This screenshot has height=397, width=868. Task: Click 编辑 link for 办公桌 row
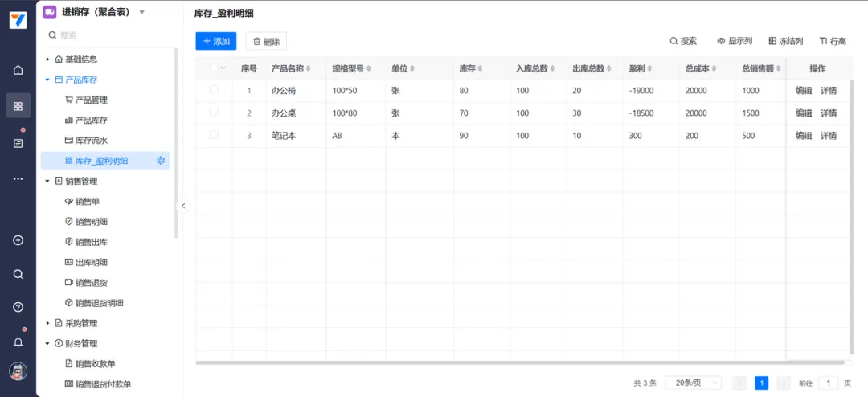pos(804,113)
